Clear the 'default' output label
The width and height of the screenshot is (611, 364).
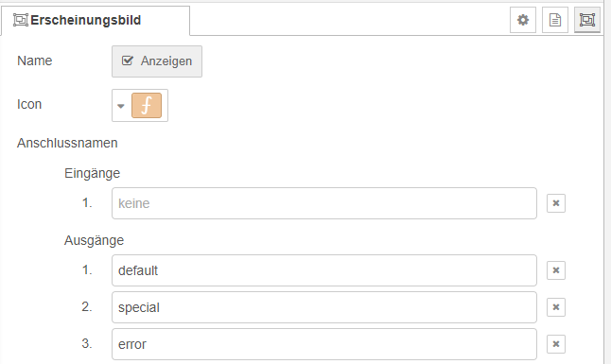click(556, 270)
